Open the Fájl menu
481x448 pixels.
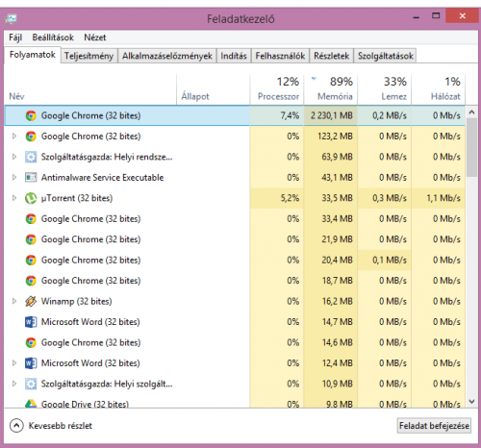click(15, 37)
